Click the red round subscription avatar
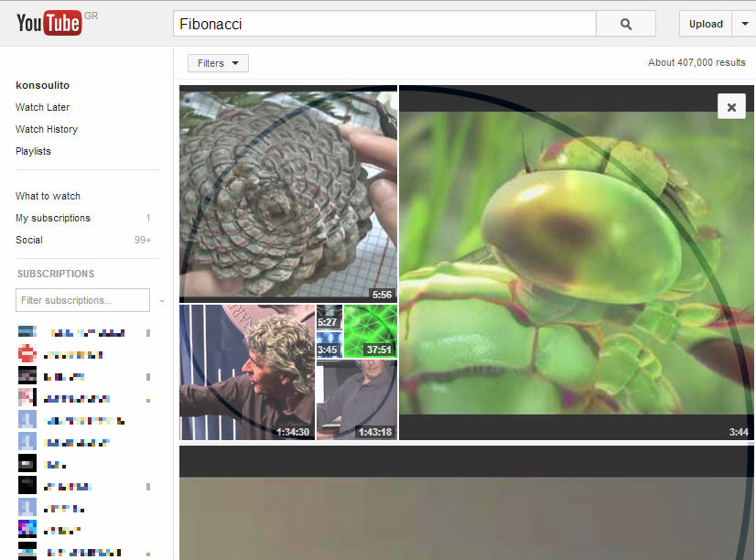Image resolution: width=756 pixels, height=560 pixels. point(27,353)
